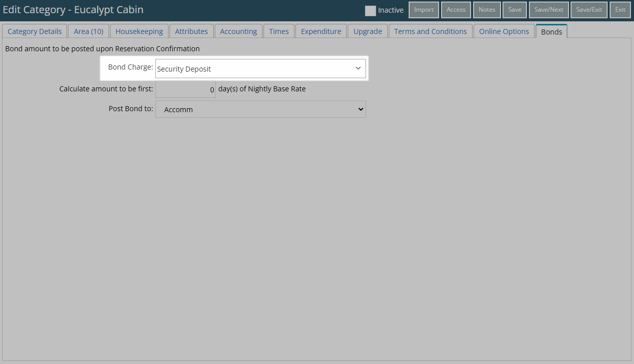Open the Access button
The height and width of the screenshot is (364, 634).
[456, 10]
